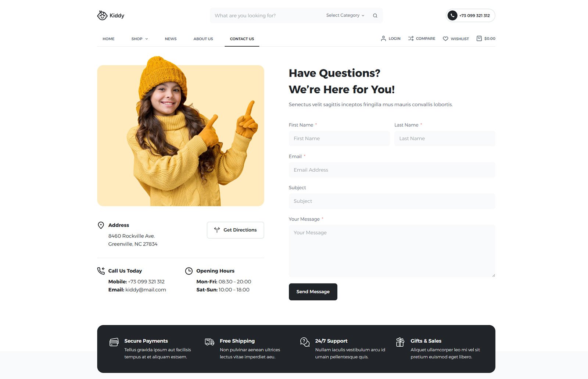Go to the About Us page
Viewport: 588px width, 379px height.
click(x=203, y=39)
